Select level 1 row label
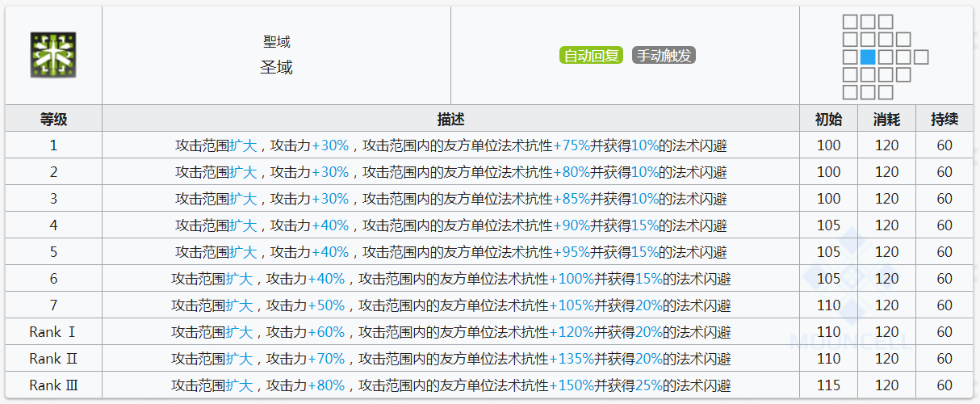The image size is (980, 404). click(53, 145)
